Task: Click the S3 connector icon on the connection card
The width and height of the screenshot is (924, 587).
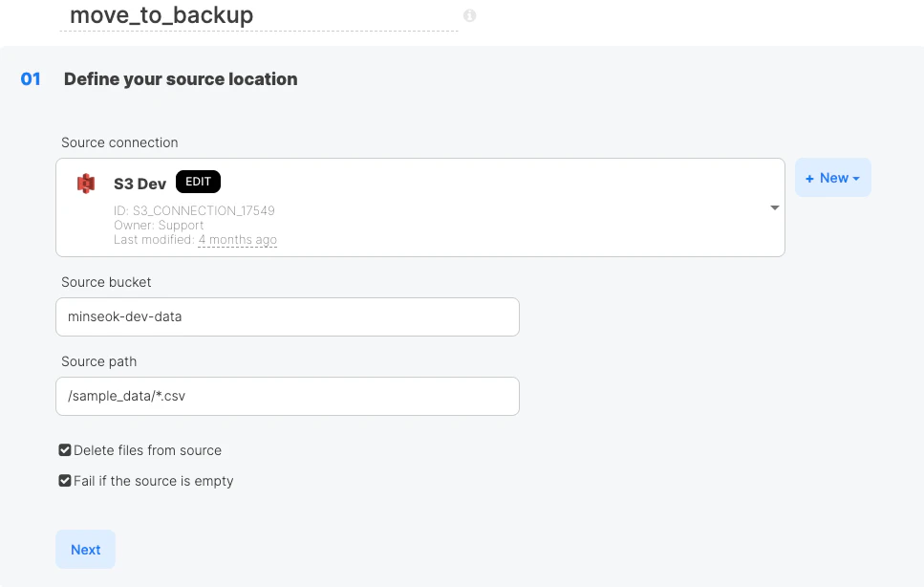Action: [x=85, y=183]
